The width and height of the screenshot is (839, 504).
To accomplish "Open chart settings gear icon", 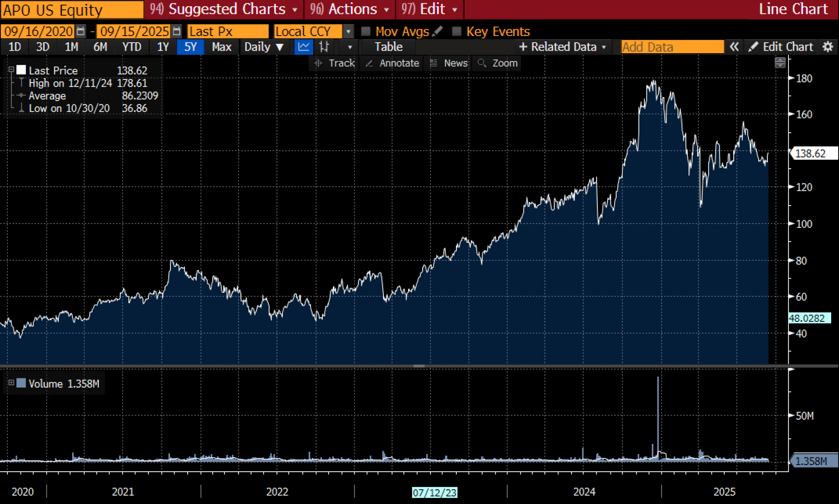I will click(x=828, y=47).
